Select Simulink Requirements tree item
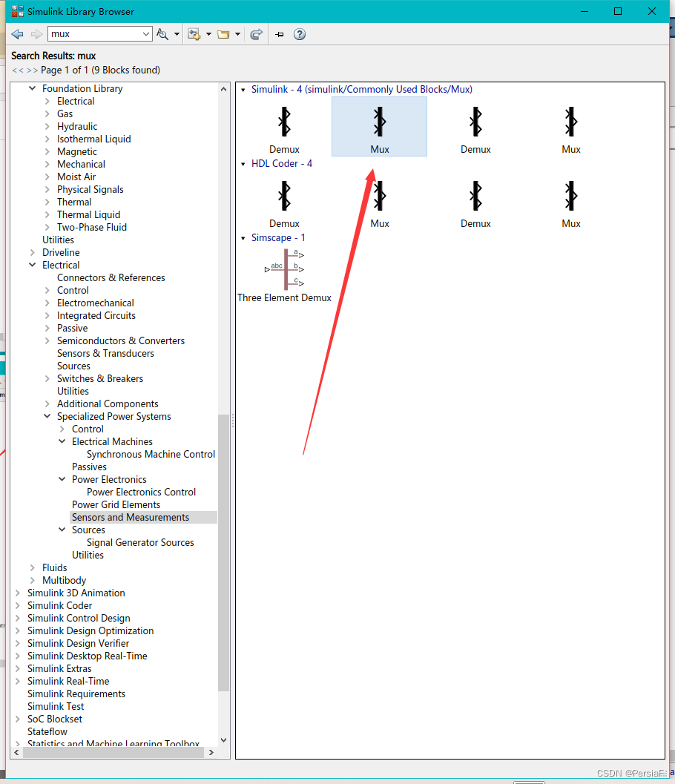Viewport: 675px width, 784px height. coord(76,694)
